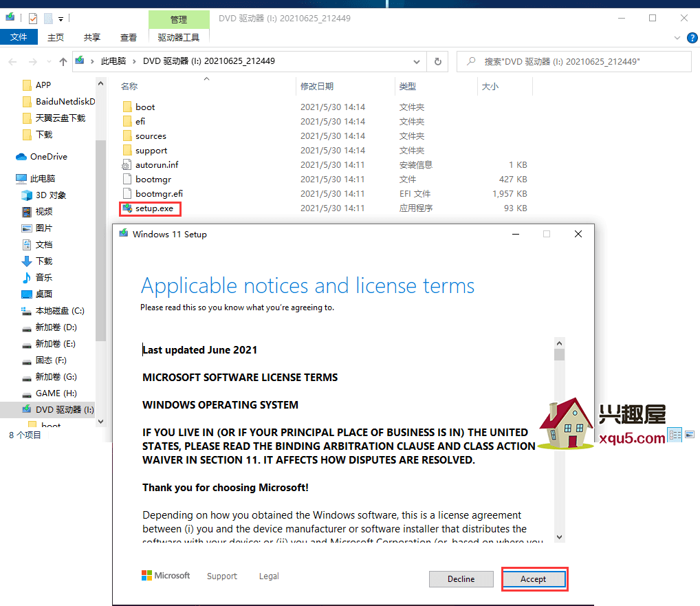Open the 文件 menu tab

point(19,37)
